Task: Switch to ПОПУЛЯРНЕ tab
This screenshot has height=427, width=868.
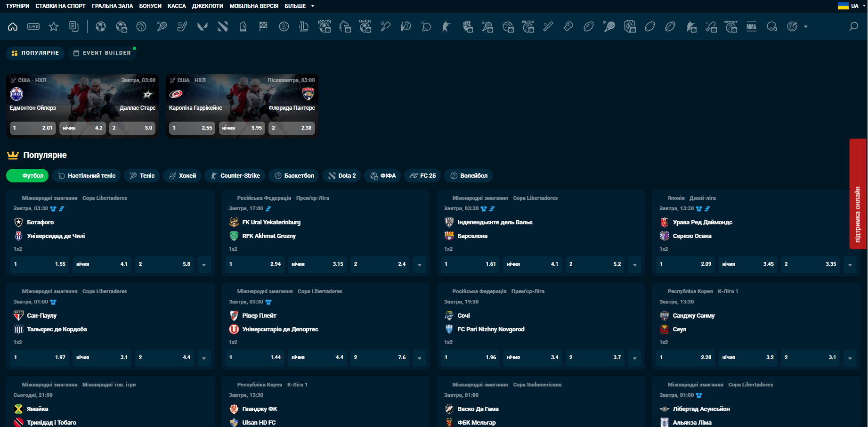Action: pos(36,53)
